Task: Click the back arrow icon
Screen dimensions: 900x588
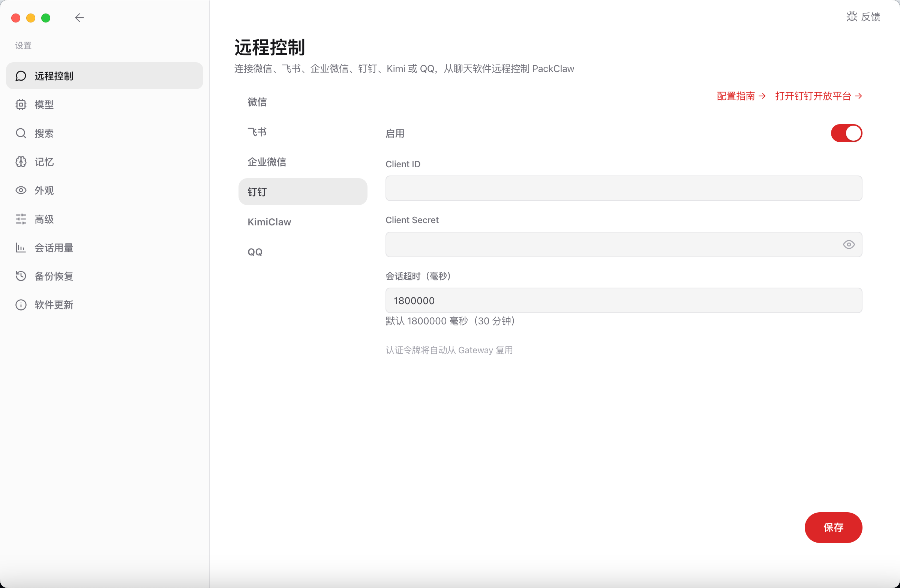Action: tap(79, 18)
